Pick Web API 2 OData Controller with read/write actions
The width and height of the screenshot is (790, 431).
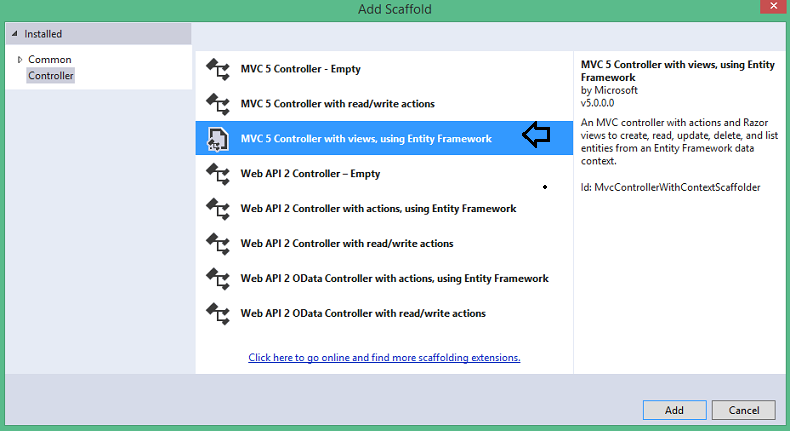click(363, 313)
